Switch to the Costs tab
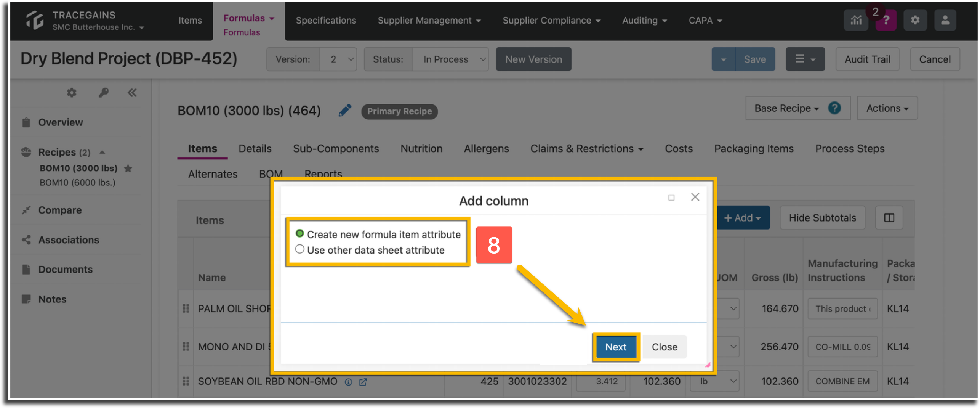 (679, 148)
